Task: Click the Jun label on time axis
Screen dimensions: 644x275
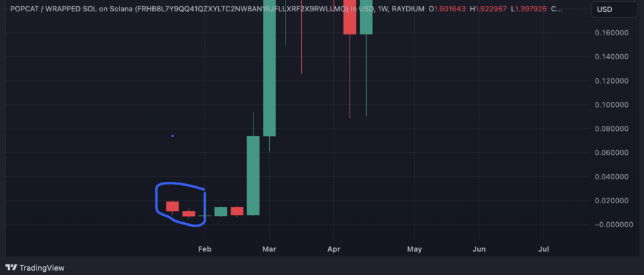Action: (479, 249)
